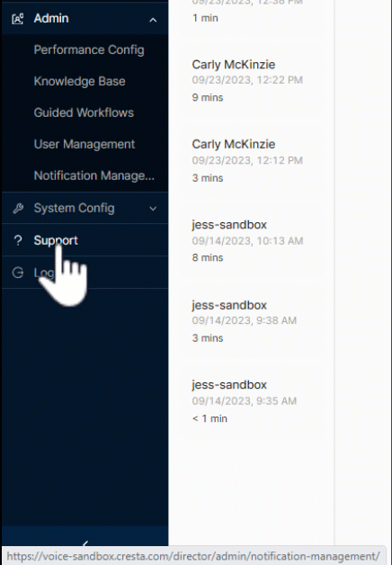Viewport: 392px width, 565px height.
Task: Open User Management page
Action: pyautogui.click(x=85, y=144)
